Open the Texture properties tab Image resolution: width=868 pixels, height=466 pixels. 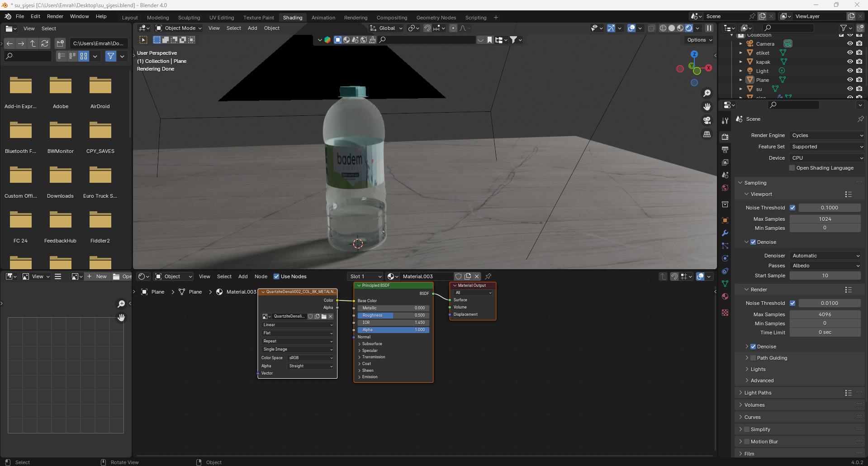725,313
